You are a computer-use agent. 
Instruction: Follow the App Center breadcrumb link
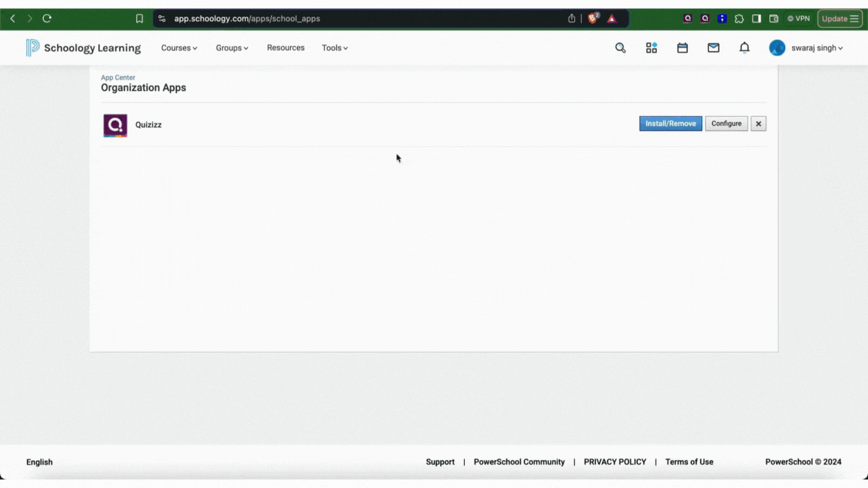[118, 78]
